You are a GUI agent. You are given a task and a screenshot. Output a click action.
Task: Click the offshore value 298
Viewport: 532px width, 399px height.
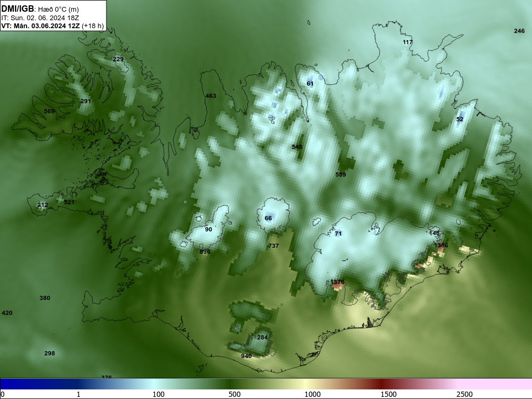[x=49, y=353]
